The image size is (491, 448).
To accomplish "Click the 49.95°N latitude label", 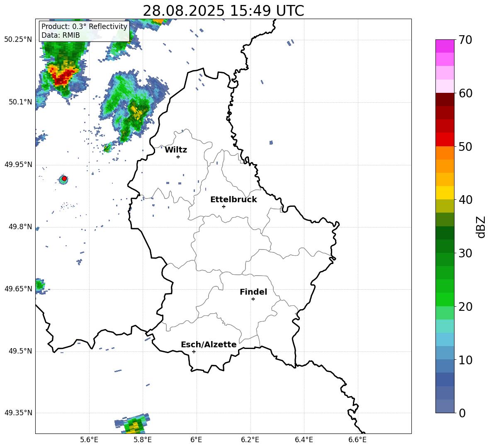I will (x=18, y=165).
